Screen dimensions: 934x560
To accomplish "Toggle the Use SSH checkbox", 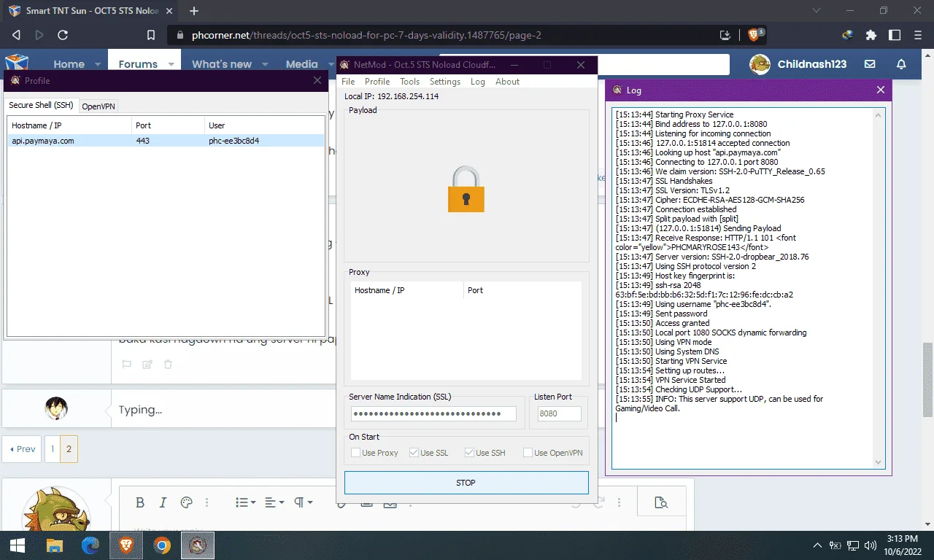I will [469, 453].
